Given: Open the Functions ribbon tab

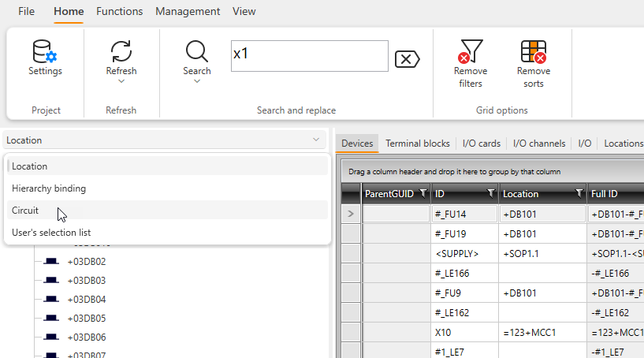Looking at the screenshot, I should (119, 12).
